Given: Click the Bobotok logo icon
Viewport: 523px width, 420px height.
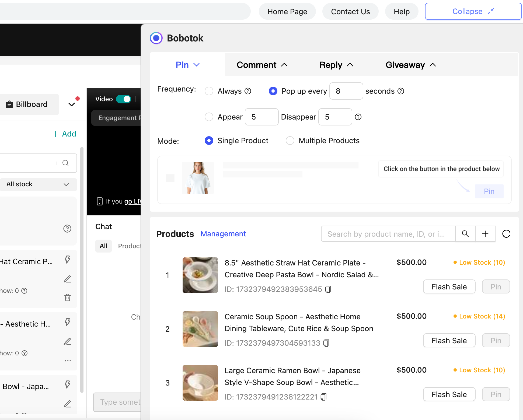Looking at the screenshot, I should (x=156, y=38).
